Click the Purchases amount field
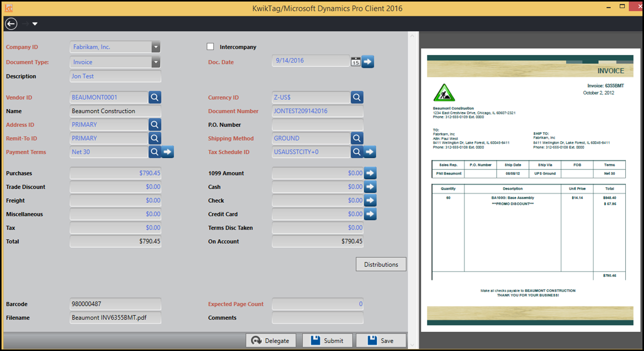The height and width of the screenshot is (351, 644). tap(115, 173)
